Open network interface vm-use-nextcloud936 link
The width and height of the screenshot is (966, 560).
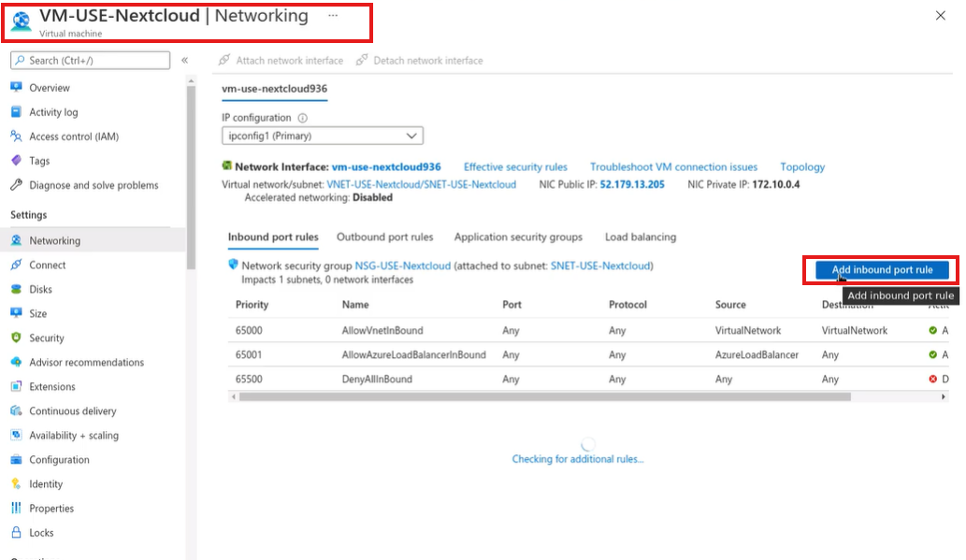point(386,167)
